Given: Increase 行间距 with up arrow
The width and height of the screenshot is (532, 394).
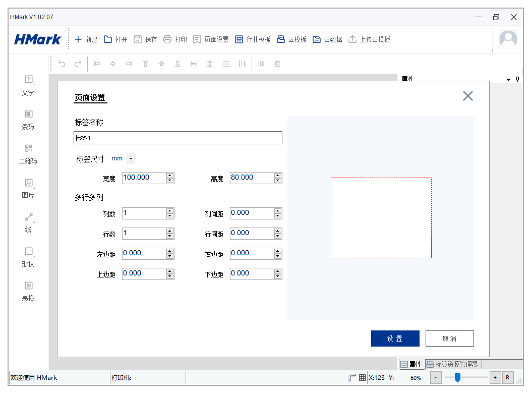Looking at the screenshot, I should tap(278, 231).
